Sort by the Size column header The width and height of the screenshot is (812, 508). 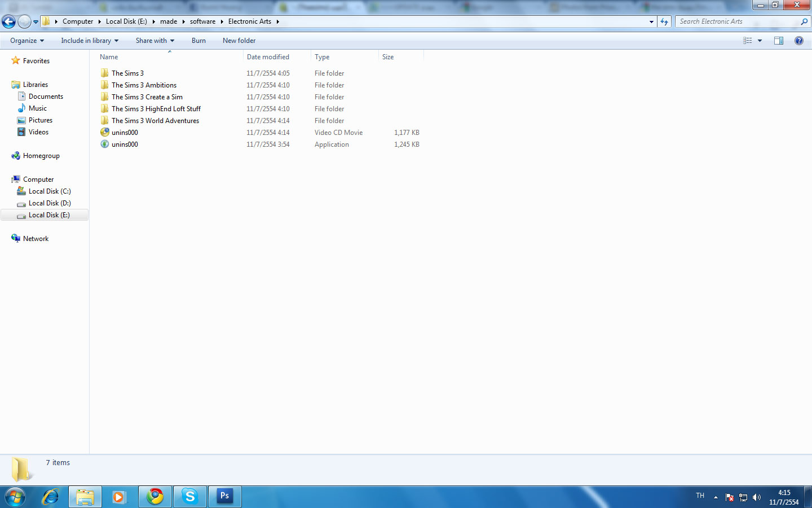(401, 57)
